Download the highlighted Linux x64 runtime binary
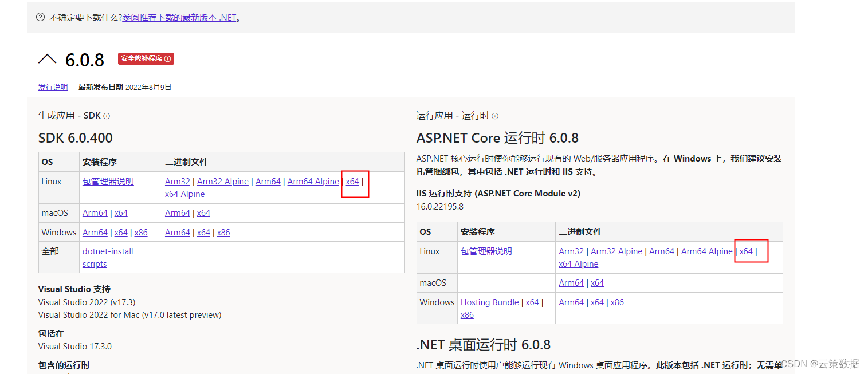Screen dimensions: 868x374 tap(746, 251)
